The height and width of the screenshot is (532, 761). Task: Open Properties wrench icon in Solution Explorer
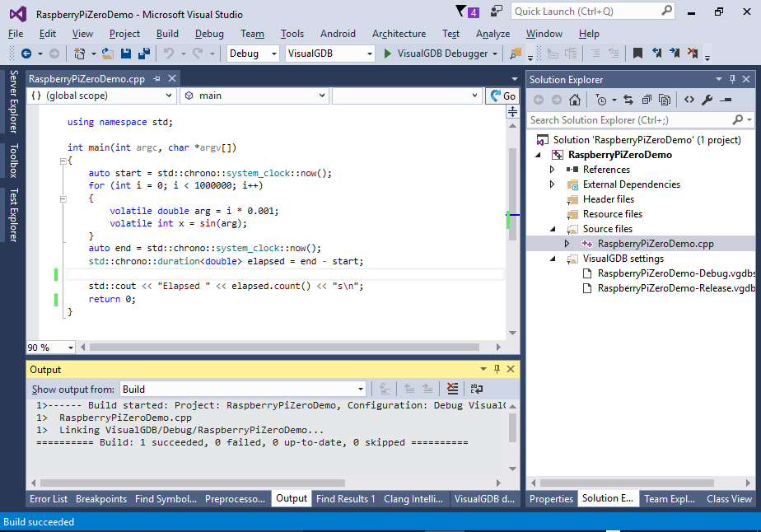point(707,100)
